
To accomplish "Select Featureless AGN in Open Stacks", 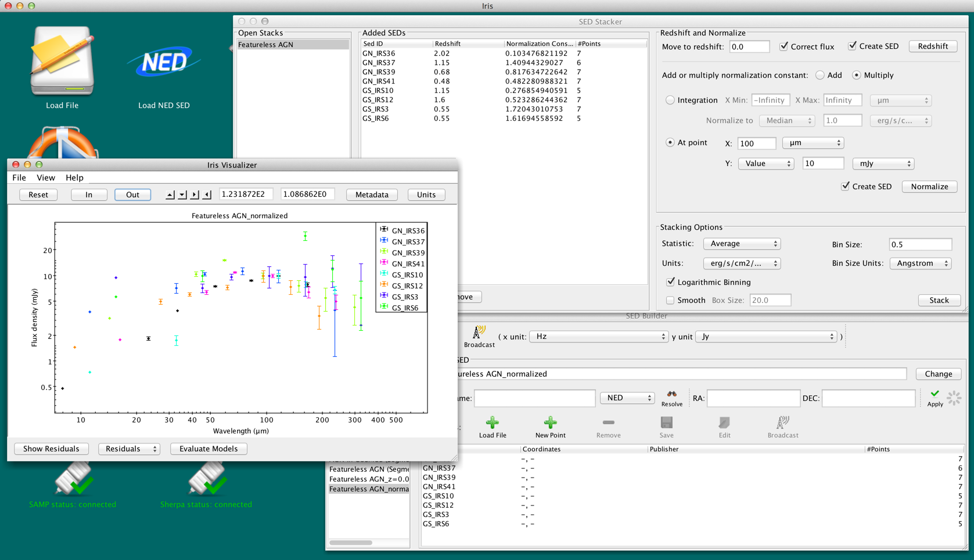I will [293, 45].
